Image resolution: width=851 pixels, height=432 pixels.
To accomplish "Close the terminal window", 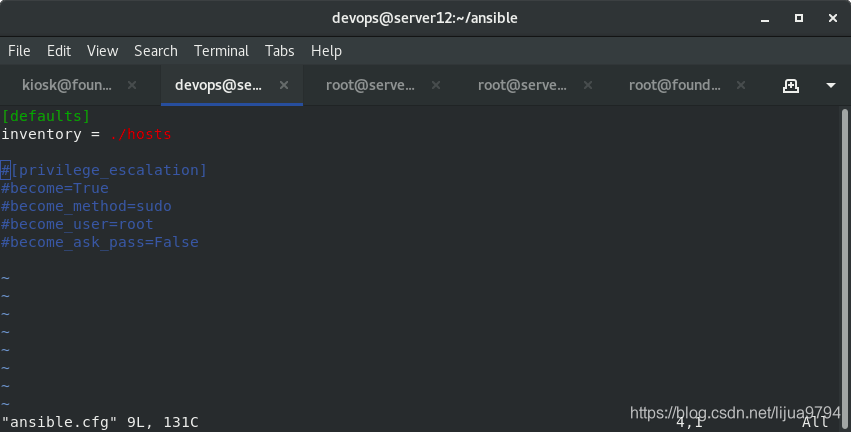I will point(833,18).
